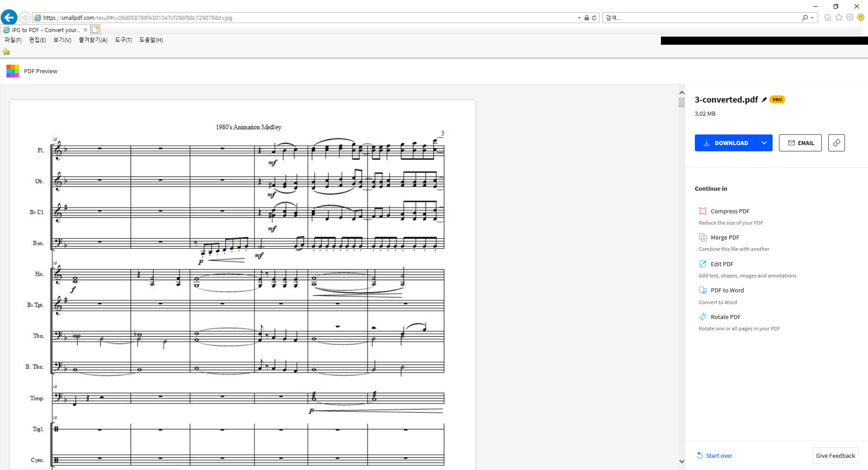
Task: Select the JPG to PDF browser tab
Action: 45,30
